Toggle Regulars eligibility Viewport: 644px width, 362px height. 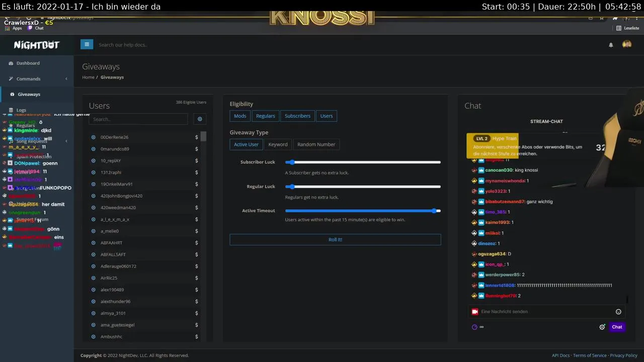265,116
